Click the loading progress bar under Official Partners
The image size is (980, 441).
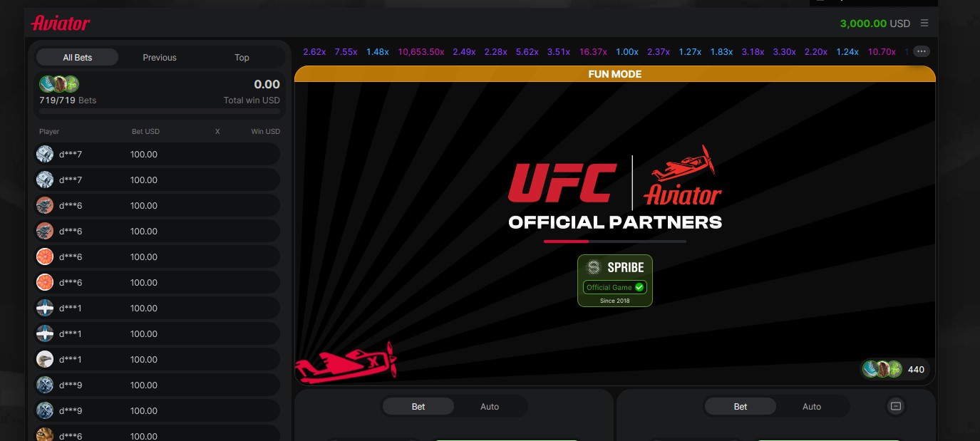615,242
